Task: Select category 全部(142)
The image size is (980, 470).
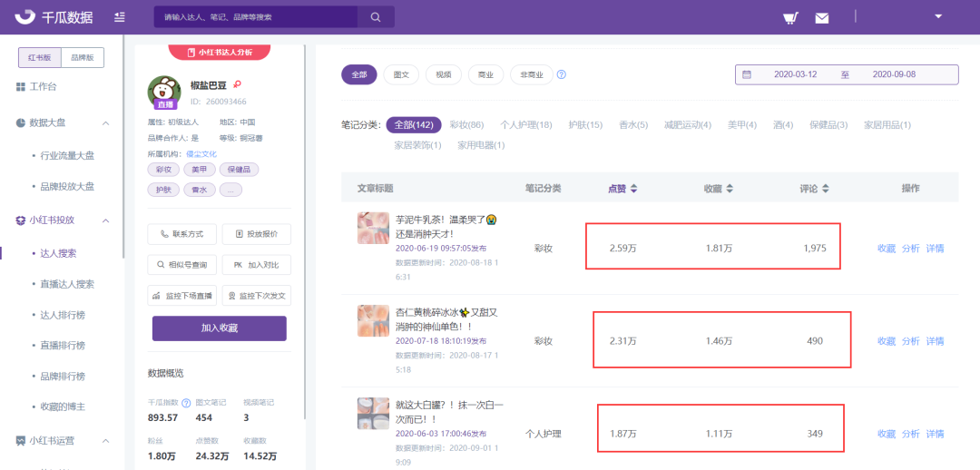Action: pos(414,125)
